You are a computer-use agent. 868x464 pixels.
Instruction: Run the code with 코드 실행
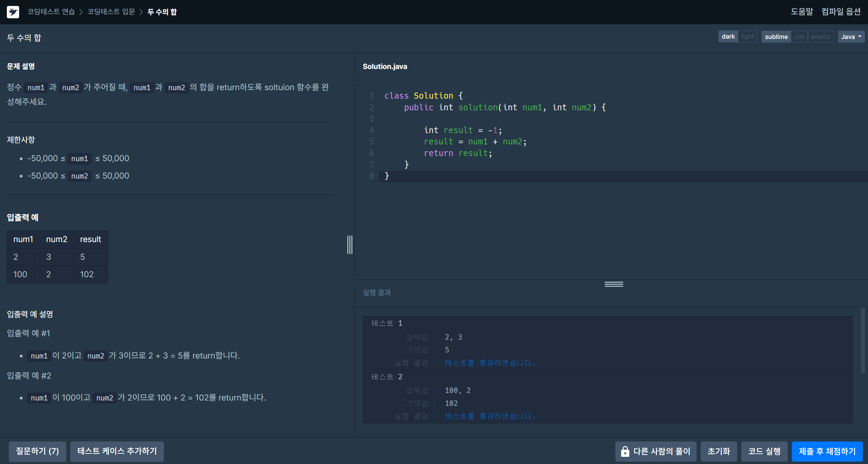[x=764, y=451]
